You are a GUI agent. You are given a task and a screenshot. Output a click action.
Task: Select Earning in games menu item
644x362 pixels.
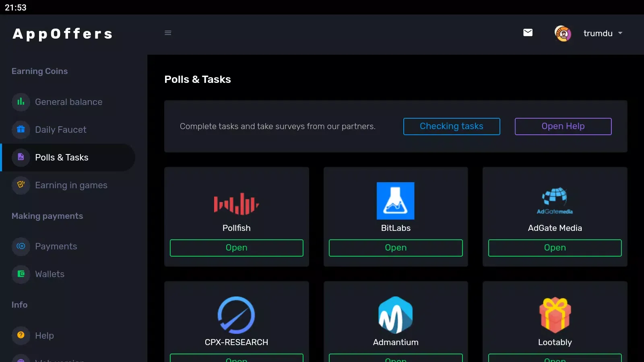point(71,185)
